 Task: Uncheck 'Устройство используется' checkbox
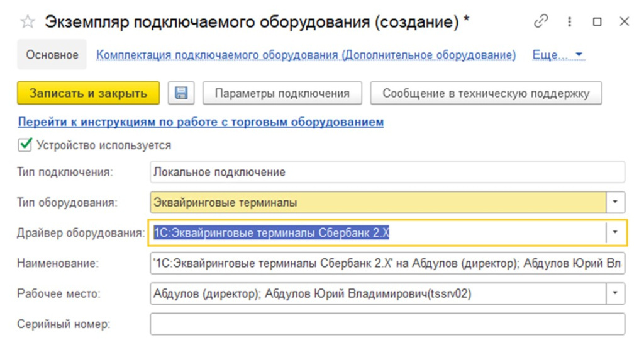tap(25, 145)
